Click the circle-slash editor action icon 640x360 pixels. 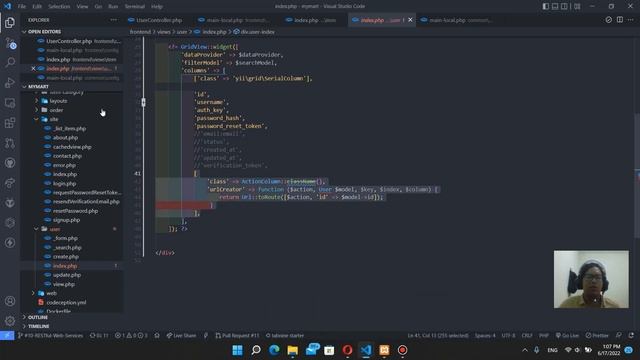(609, 20)
